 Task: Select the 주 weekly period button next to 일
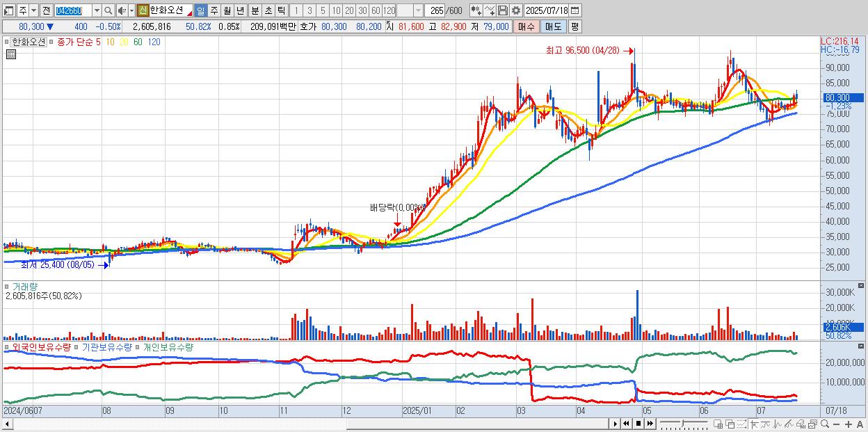click(x=214, y=10)
